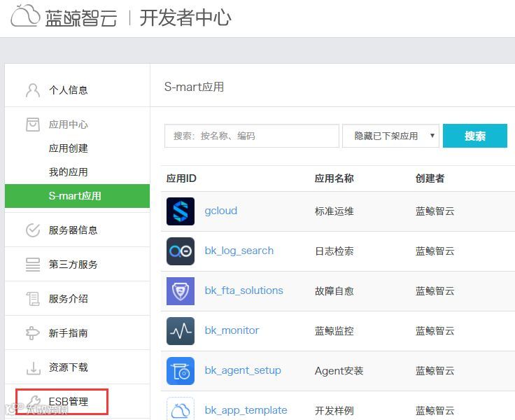Click the 标准运维 app name cell

coord(334,211)
